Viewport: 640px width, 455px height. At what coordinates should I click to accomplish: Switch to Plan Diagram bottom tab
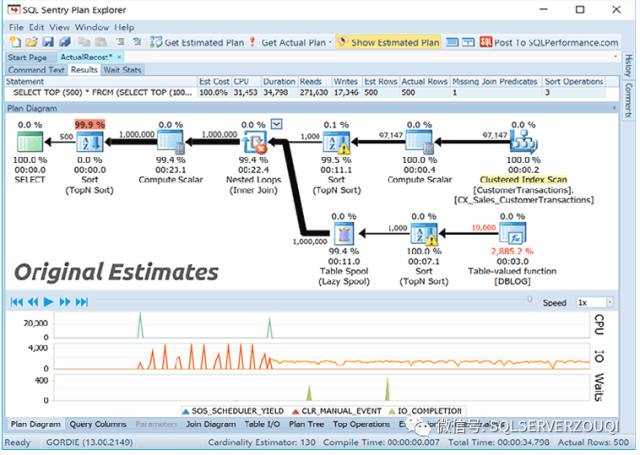click(x=36, y=424)
